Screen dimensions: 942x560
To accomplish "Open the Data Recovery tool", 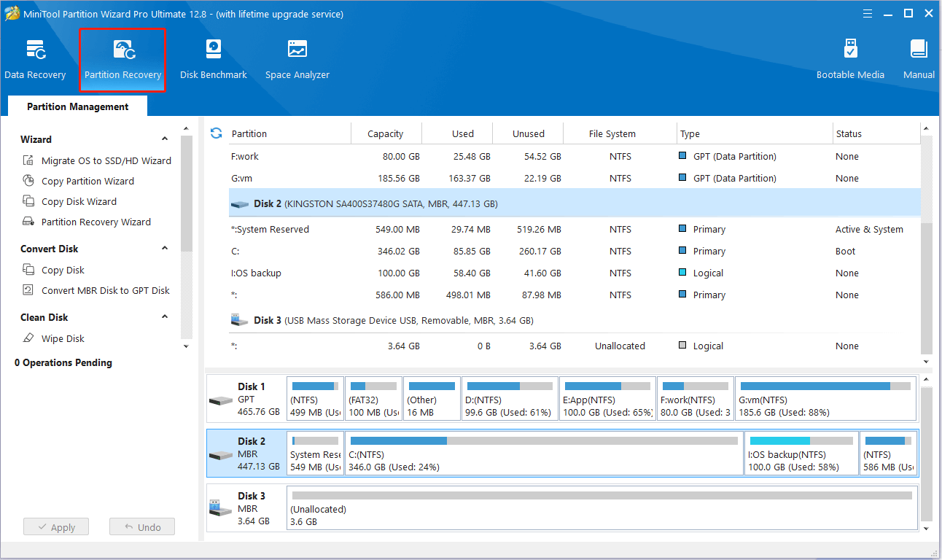I will coord(35,60).
